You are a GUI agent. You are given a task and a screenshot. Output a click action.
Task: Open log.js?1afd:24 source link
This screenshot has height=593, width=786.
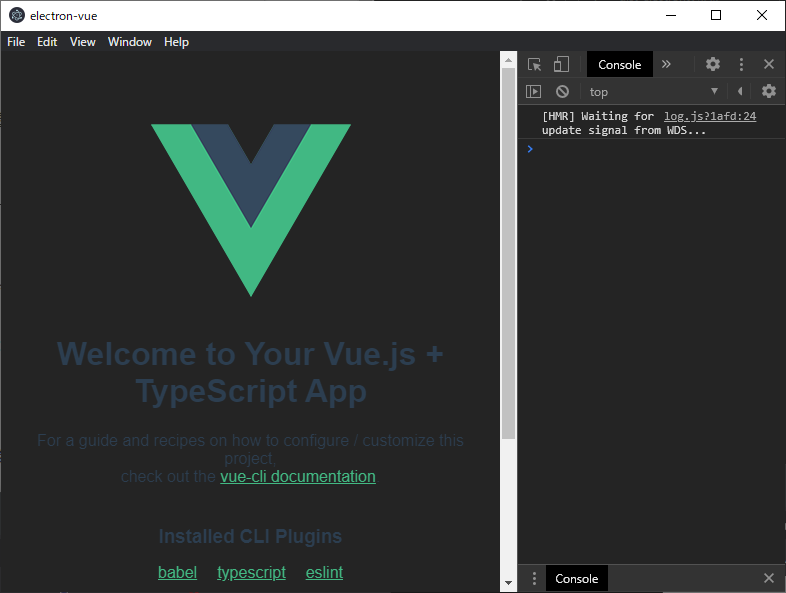coord(710,116)
